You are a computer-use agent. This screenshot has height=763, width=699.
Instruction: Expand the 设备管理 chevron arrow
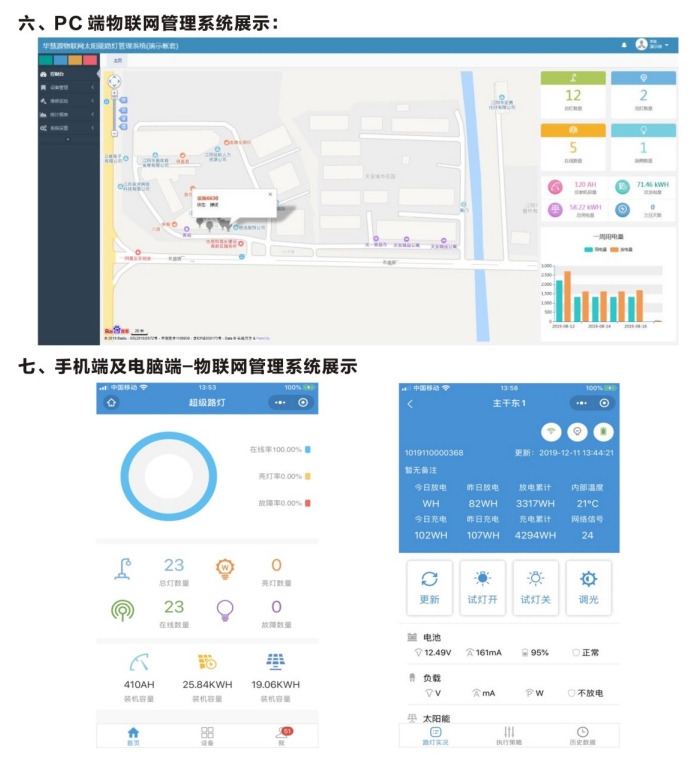click(x=92, y=88)
